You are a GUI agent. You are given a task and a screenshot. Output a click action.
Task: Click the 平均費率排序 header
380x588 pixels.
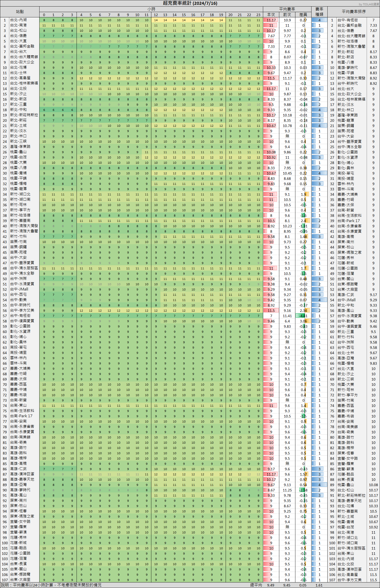click(x=354, y=12)
